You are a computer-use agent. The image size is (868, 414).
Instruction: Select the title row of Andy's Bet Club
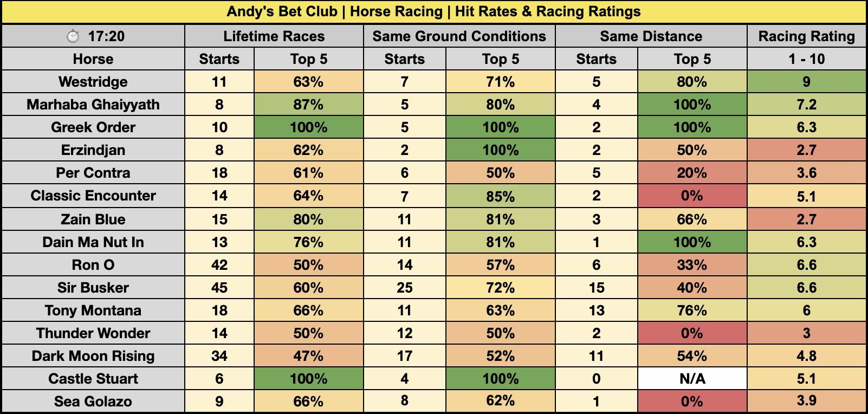coord(433,11)
